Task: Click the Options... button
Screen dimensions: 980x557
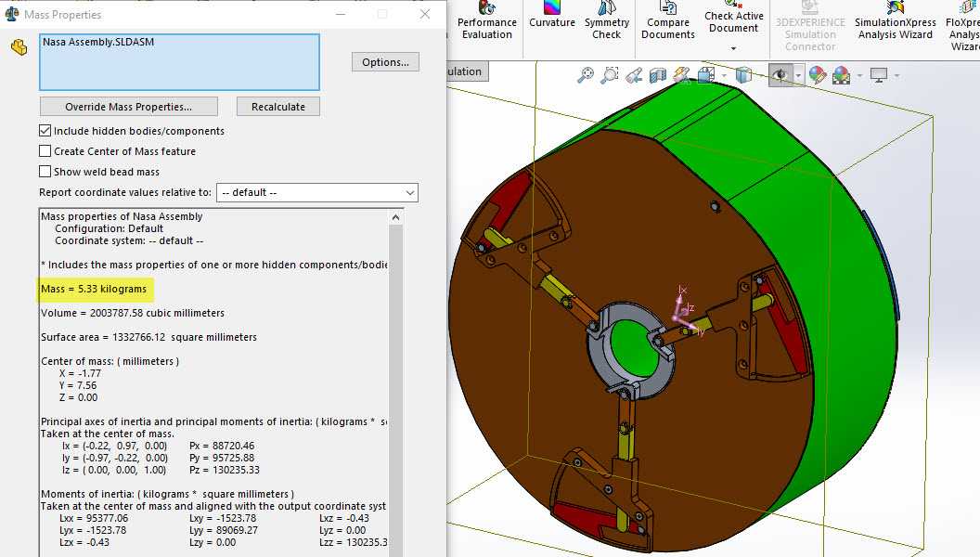Action: tap(385, 62)
